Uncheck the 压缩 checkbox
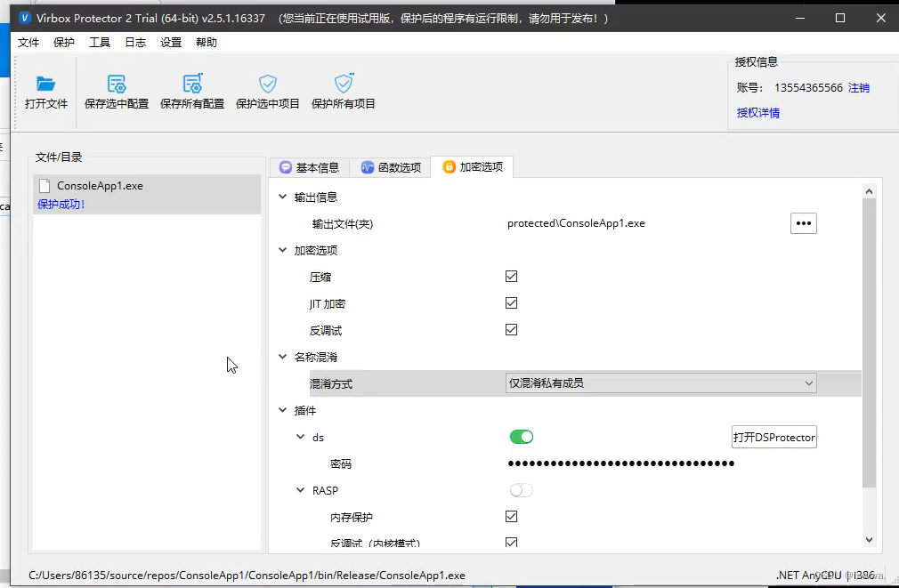The width and height of the screenshot is (899, 588). (512, 277)
